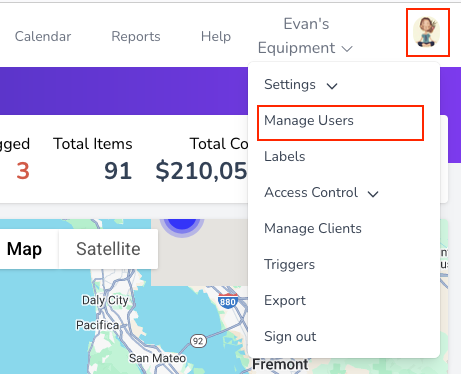The height and width of the screenshot is (374, 461).
Task: Click the Fremont map label
Action: 280,364
